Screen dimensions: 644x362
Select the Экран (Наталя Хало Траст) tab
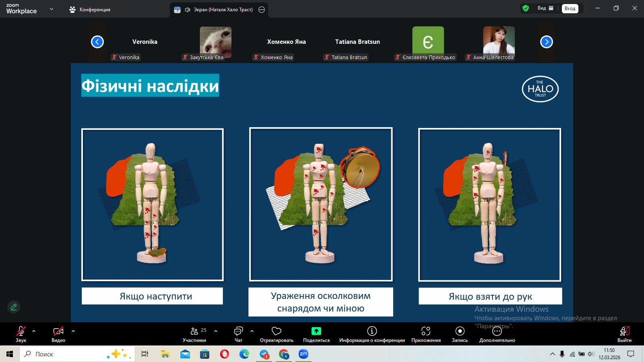click(x=219, y=10)
